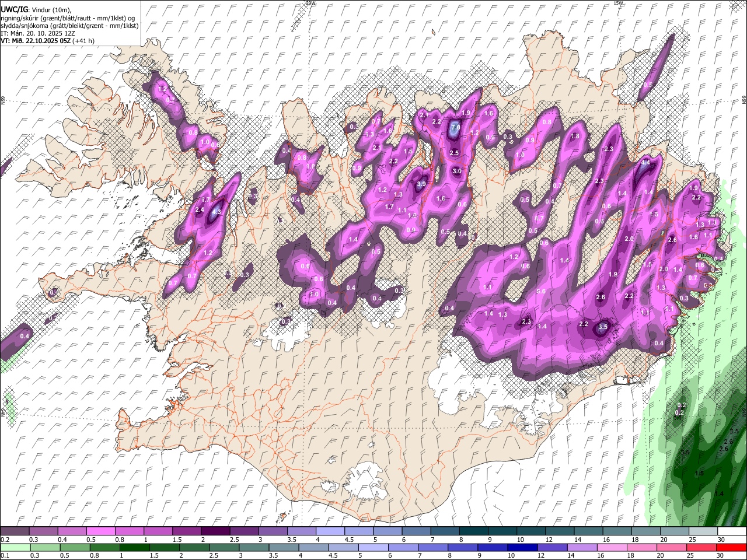The width and height of the screenshot is (747, 560).
Task: Click the 7.0 snowfall value on the map
Action: tap(456, 127)
